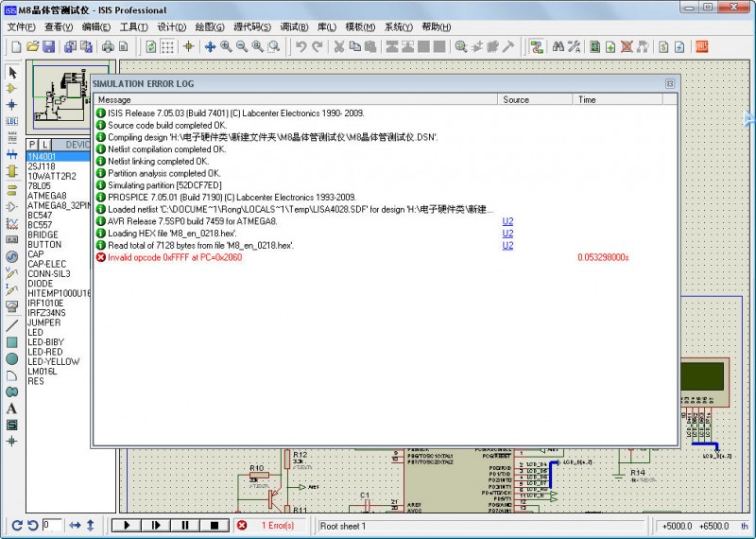
Task: Select ATMEGA8 in the device list
Action: point(47,196)
